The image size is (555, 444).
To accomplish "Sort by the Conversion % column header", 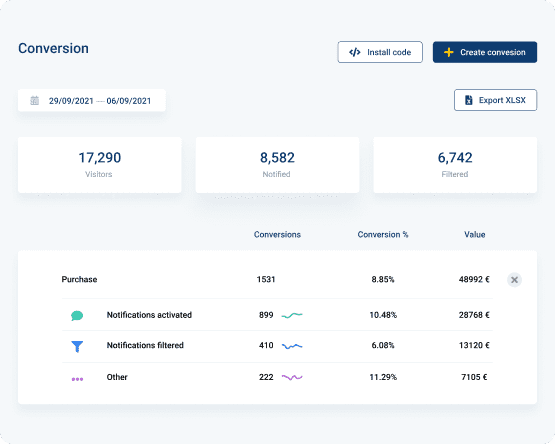I will (383, 234).
